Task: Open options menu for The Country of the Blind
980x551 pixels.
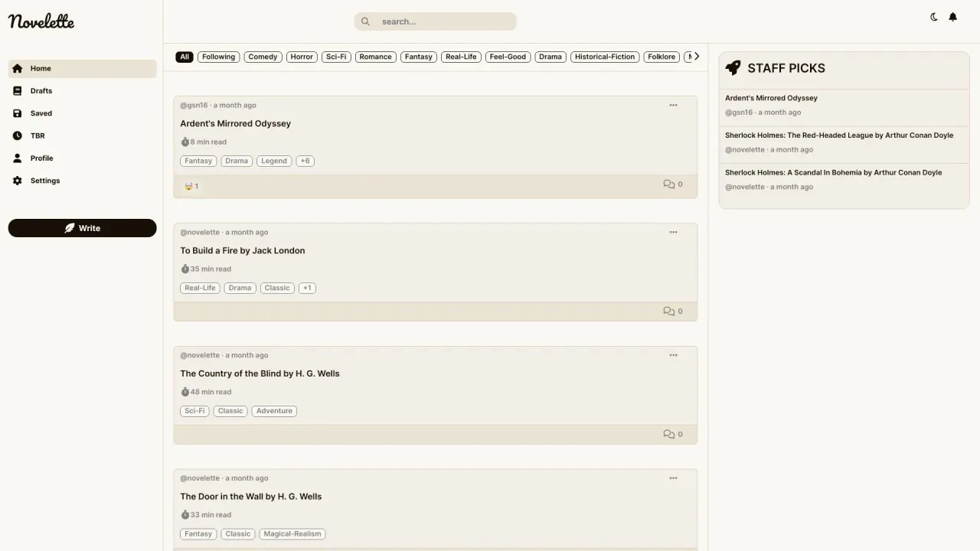Action: pyautogui.click(x=673, y=355)
